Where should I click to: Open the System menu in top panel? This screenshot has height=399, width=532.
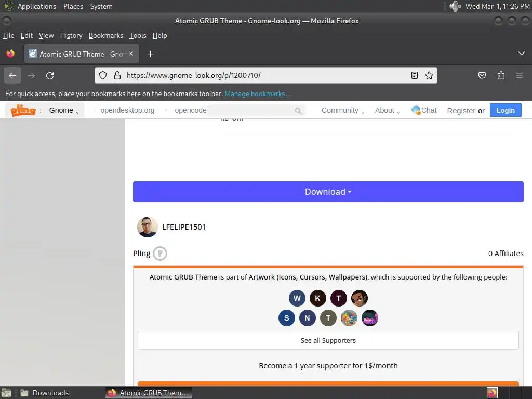pyautogui.click(x=101, y=6)
